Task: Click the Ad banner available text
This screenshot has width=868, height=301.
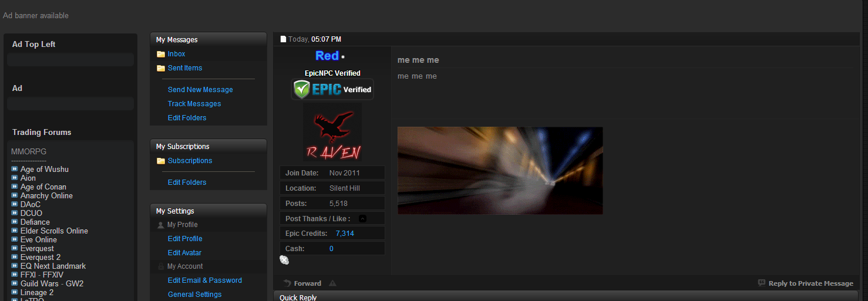Action: click(x=36, y=15)
